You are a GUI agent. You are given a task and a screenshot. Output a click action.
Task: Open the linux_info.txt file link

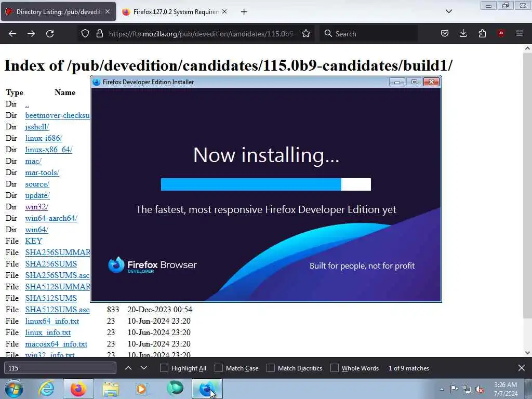pos(48,332)
